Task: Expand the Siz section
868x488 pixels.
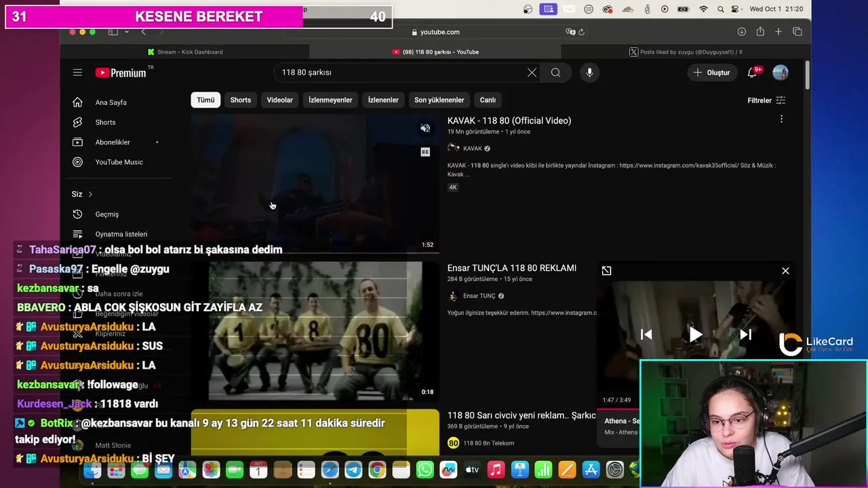Action: pyautogui.click(x=82, y=194)
